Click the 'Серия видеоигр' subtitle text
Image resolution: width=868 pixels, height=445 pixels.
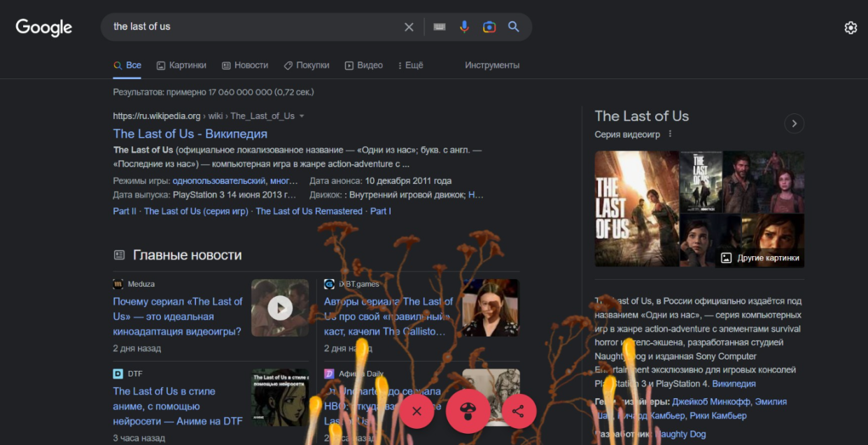pyautogui.click(x=627, y=134)
